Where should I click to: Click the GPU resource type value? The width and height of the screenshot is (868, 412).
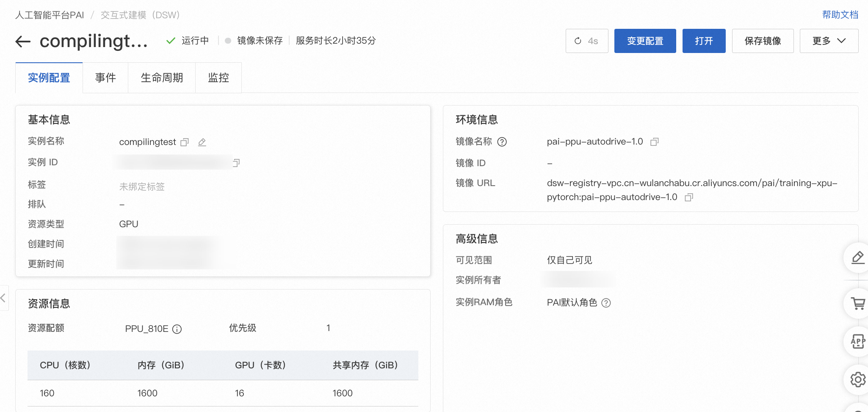pos(129,224)
